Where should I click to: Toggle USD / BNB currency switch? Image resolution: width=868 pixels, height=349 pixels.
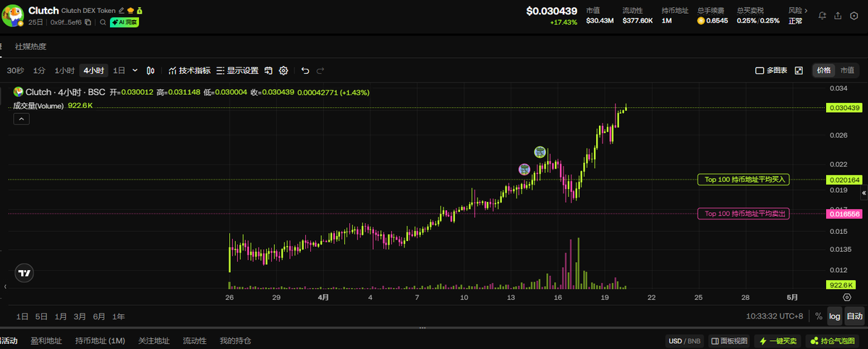pos(685,340)
